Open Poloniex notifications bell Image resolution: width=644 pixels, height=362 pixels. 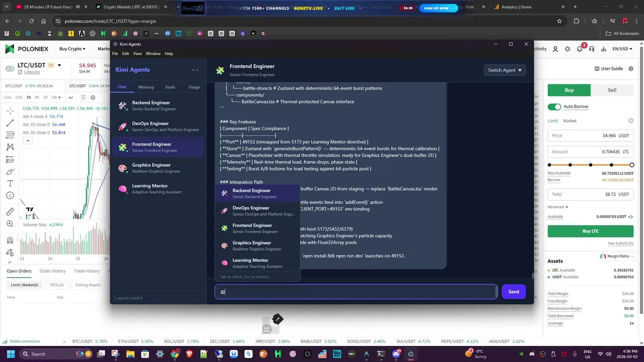click(580, 49)
